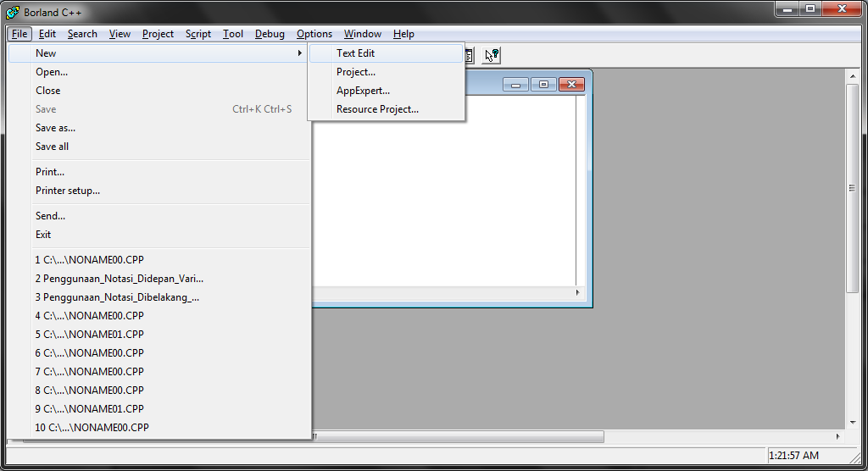Open the View menu

120,34
